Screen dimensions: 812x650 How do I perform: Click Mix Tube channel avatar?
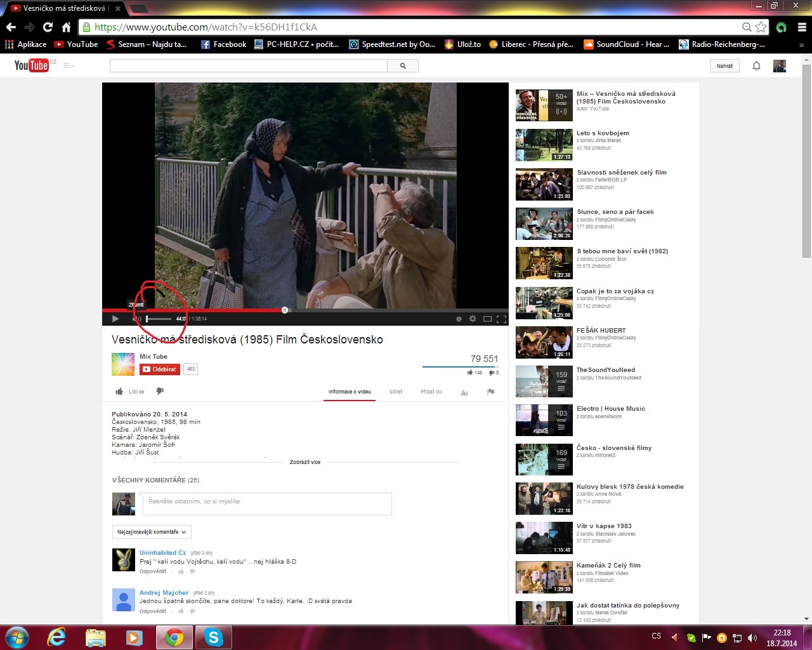pyautogui.click(x=123, y=364)
